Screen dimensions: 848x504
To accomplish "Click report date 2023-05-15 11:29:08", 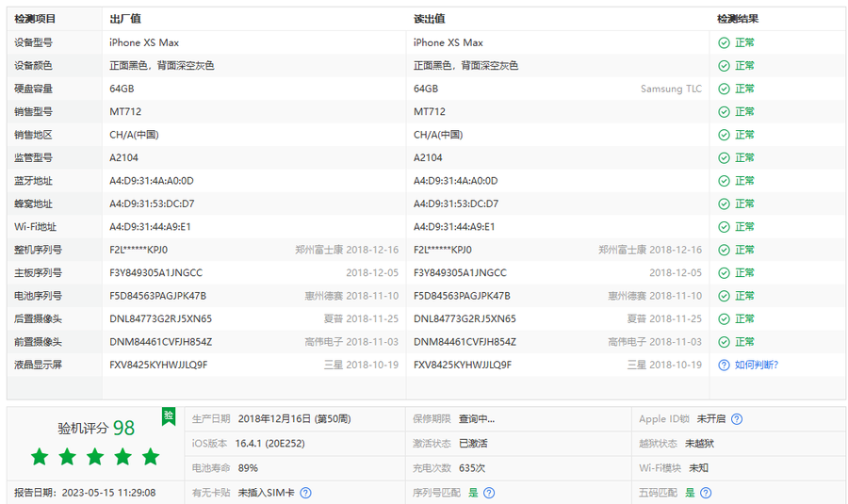I will (x=108, y=493).
